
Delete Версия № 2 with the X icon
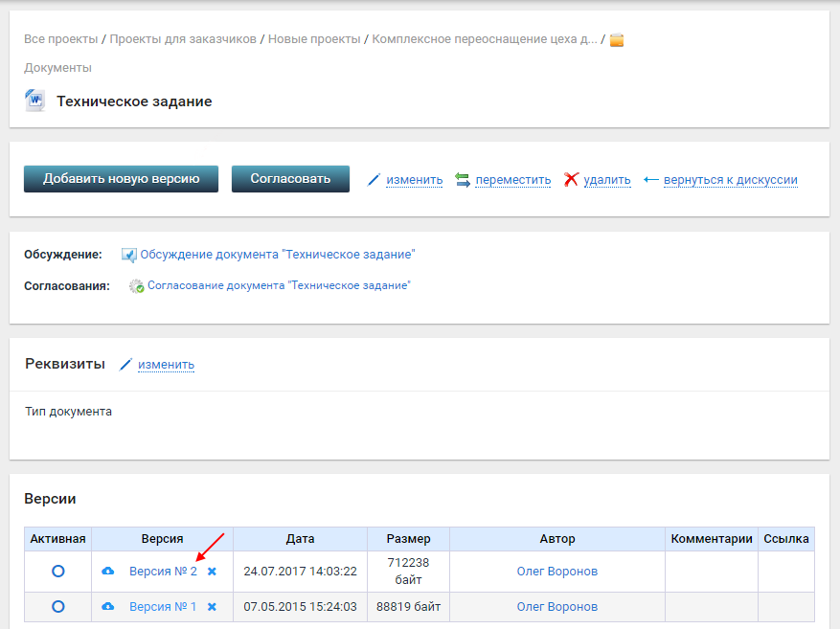[212, 572]
